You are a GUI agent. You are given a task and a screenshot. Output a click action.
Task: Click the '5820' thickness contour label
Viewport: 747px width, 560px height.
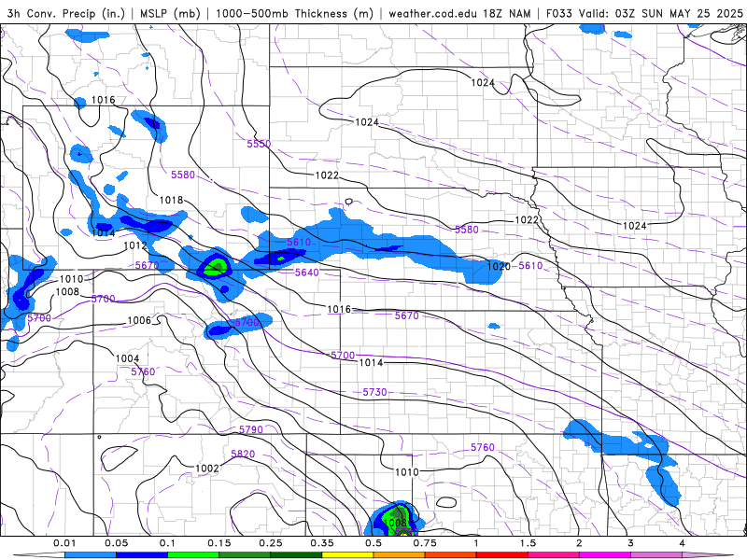tap(243, 455)
